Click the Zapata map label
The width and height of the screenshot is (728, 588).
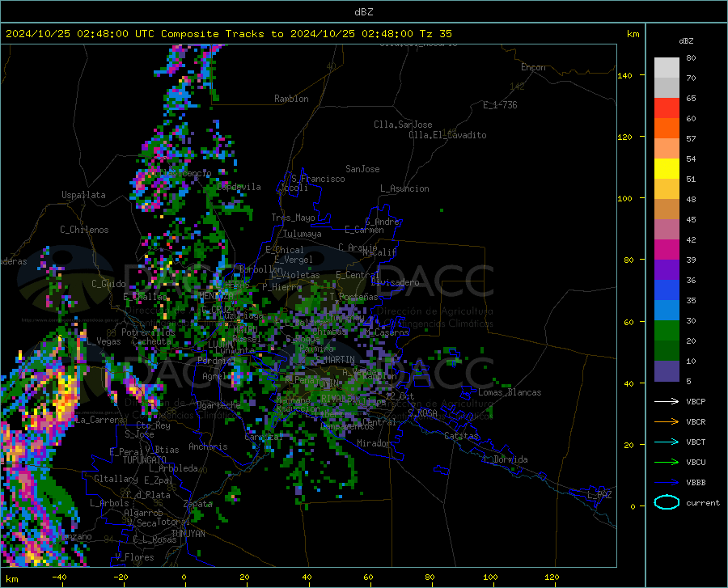click(x=198, y=504)
